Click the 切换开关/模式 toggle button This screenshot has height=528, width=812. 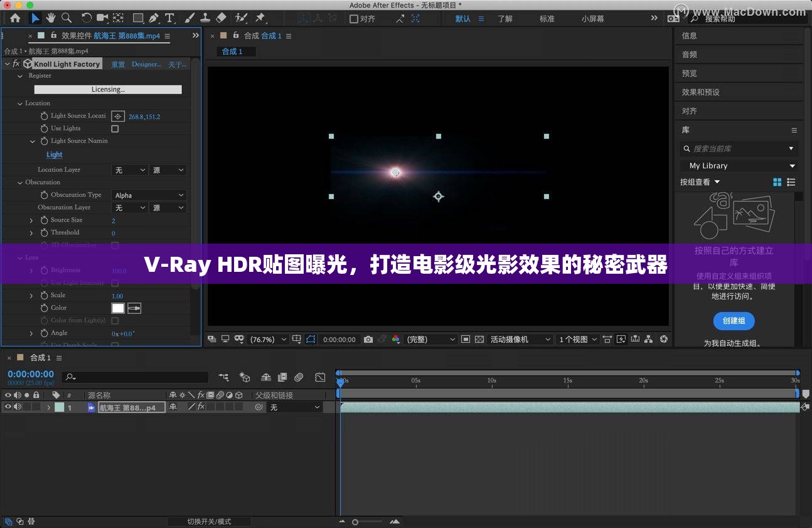pos(209,522)
